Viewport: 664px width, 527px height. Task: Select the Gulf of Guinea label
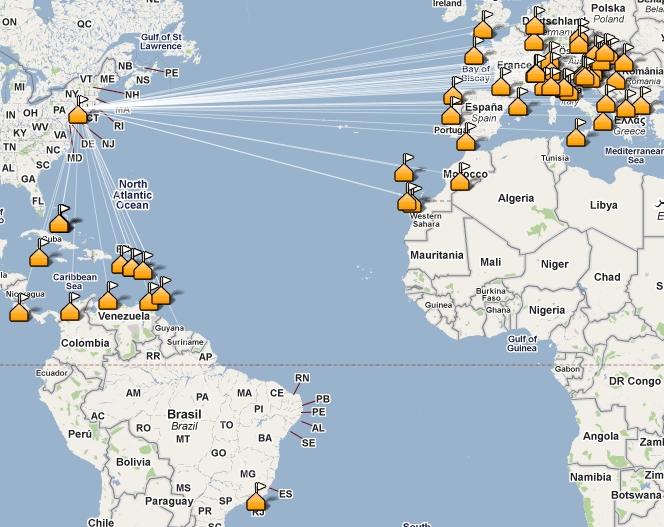522,344
